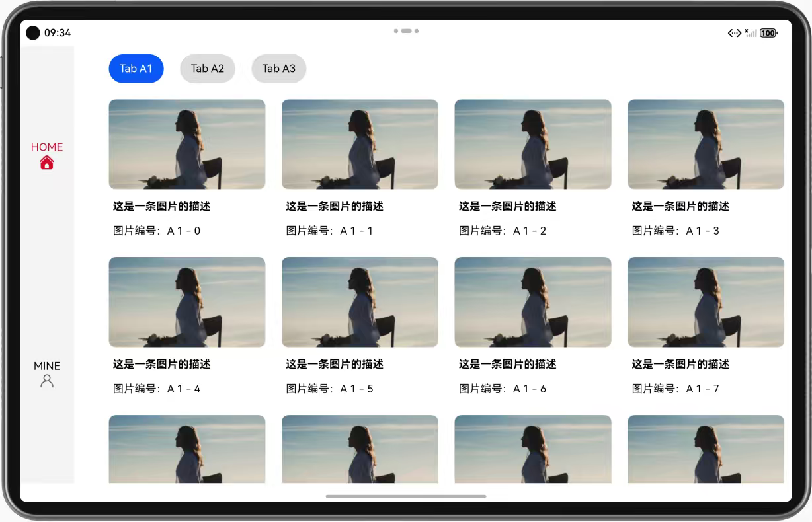Click text '图片编号: A1-2'

tap(503, 231)
